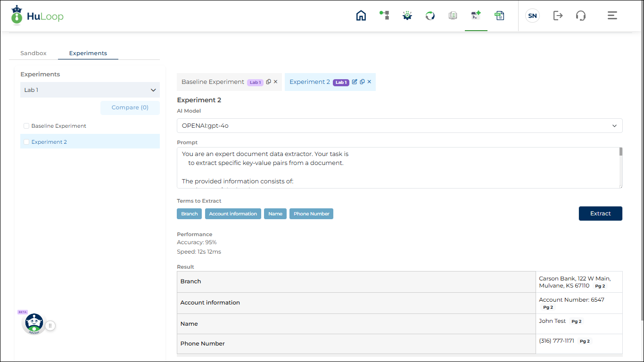Click the Compare (0) button
This screenshot has width=644, height=362.
point(130,107)
